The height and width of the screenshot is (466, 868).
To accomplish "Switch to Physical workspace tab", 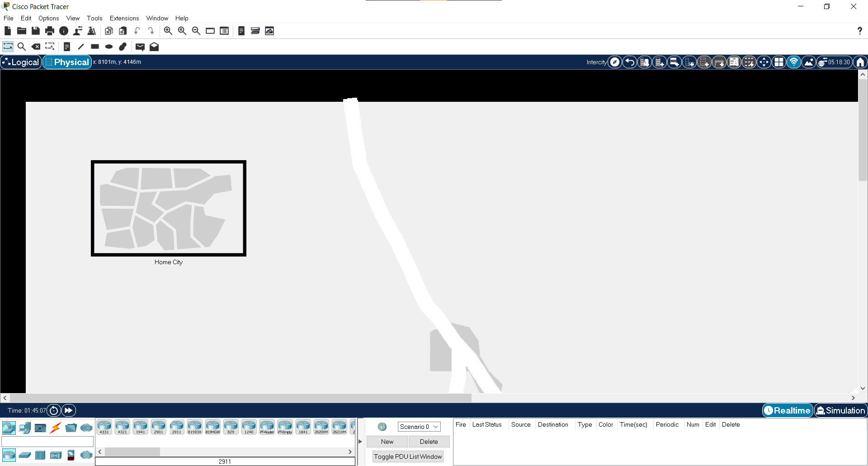I will [67, 62].
